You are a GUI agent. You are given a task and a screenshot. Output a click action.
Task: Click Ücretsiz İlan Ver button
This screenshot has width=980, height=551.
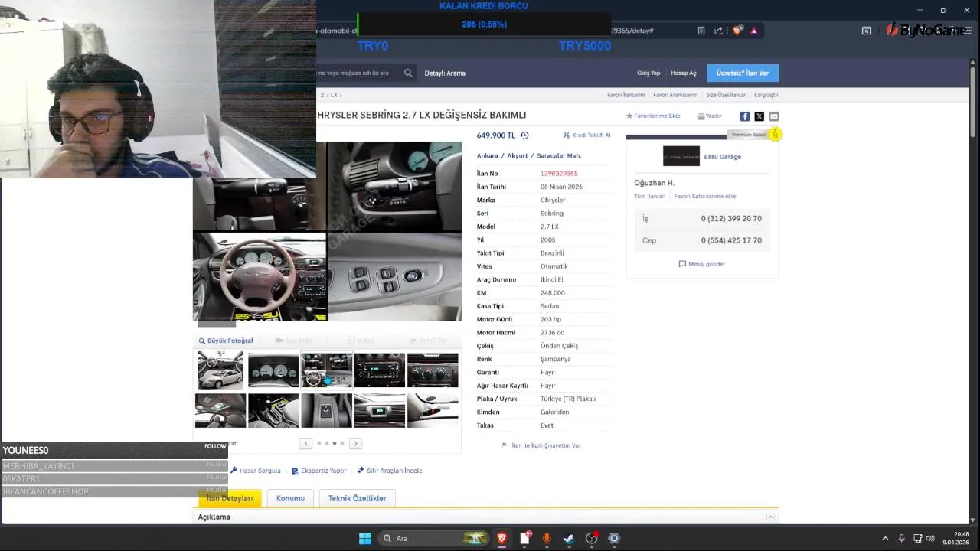[743, 73]
